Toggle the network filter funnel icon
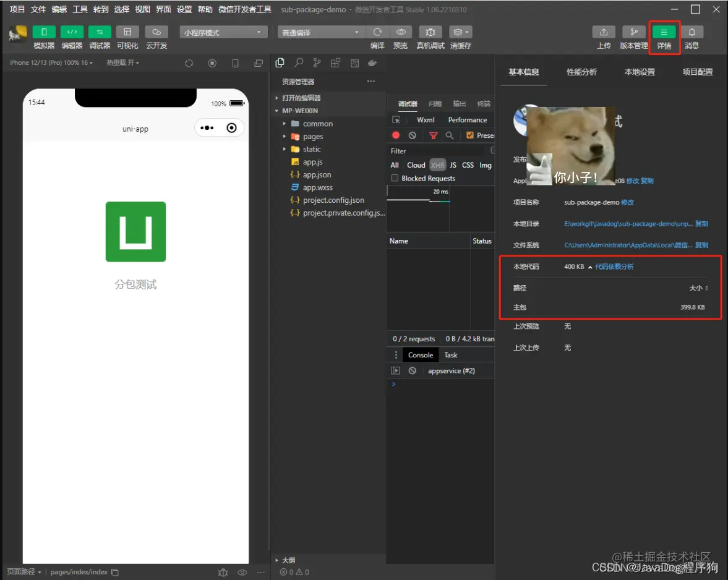728x580 pixels. click(x=433, y=135)
